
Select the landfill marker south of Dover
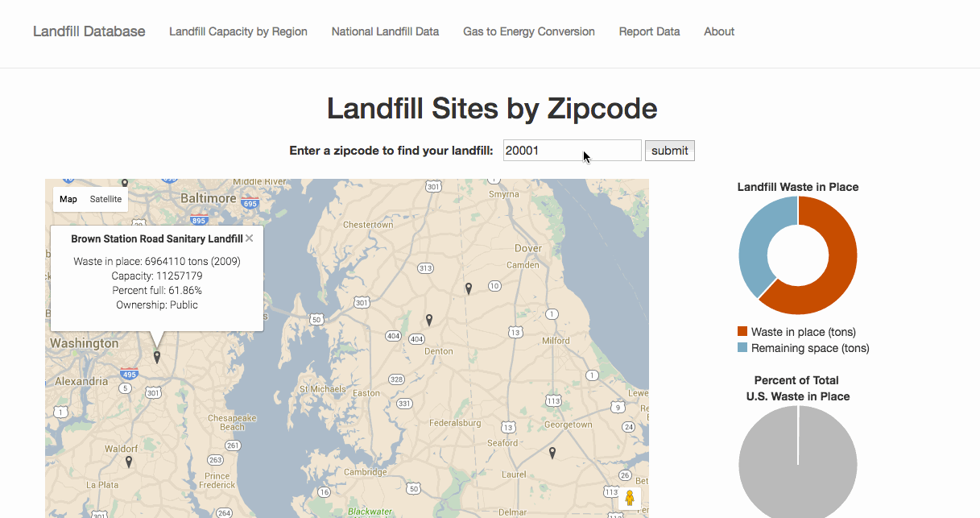coord(469,288)
